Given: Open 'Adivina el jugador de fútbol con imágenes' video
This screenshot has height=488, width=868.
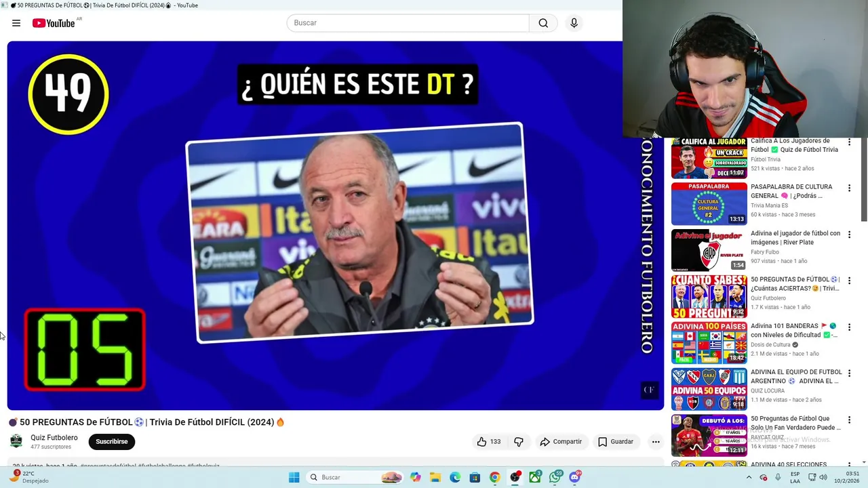Looking at the screenshot, I should click(795, 238).
